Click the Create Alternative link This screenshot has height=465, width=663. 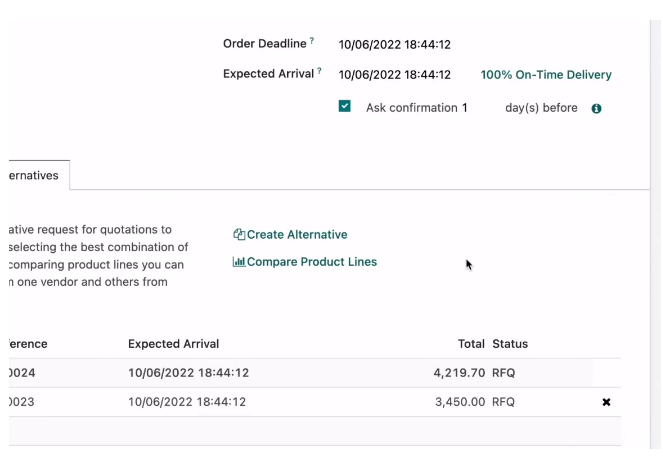click(297, 235)
